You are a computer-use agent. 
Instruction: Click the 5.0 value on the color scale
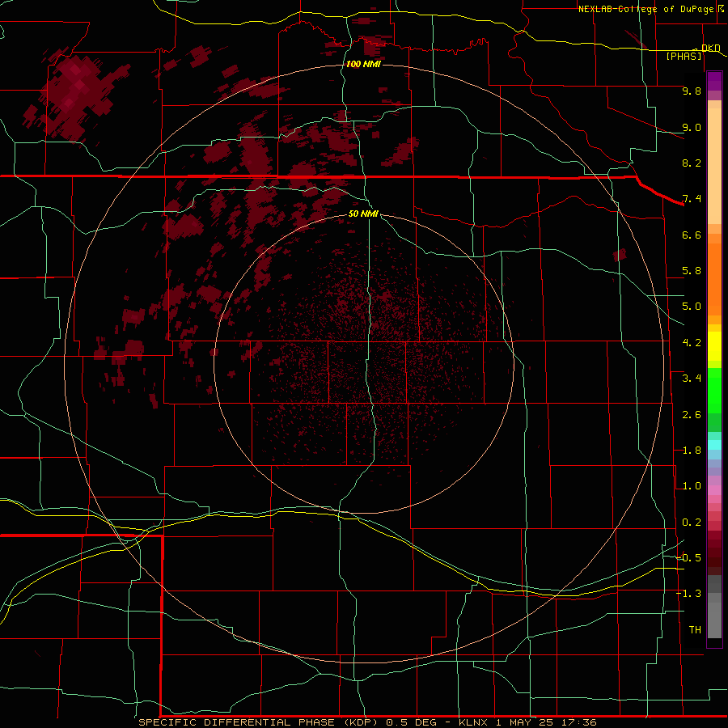point(692,307)
